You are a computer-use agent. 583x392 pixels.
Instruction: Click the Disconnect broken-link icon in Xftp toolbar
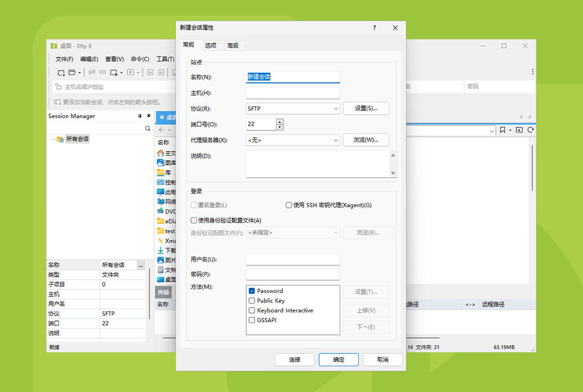92,72
